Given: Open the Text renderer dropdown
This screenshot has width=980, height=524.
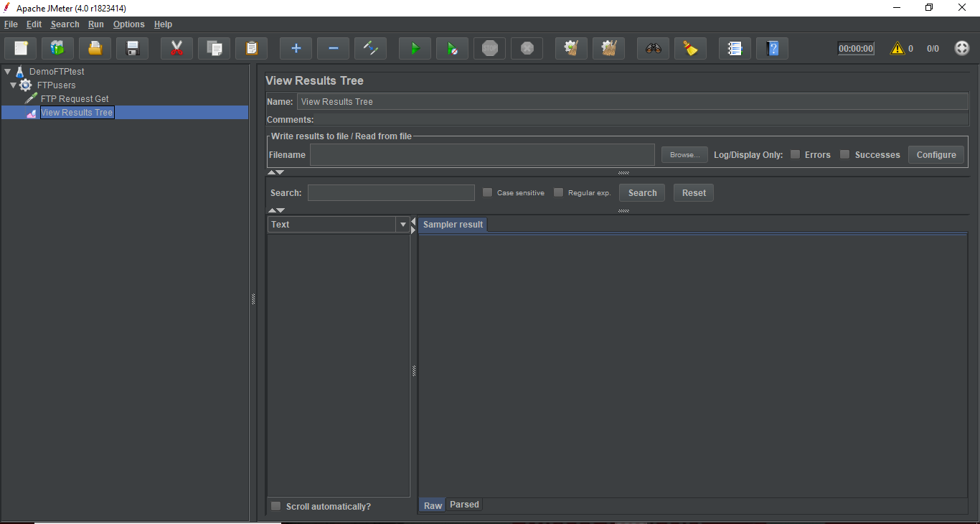Looking at the screenshot, I should click(402, 225).
